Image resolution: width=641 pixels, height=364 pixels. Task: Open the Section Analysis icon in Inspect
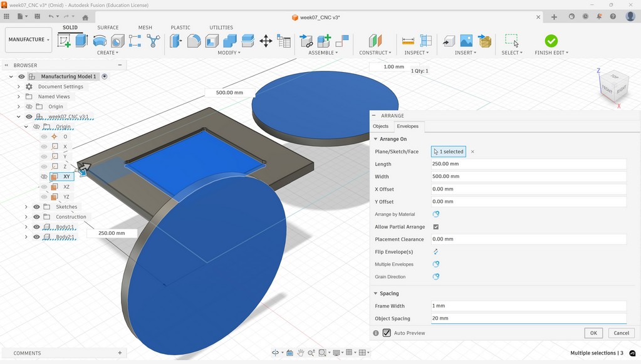(x=425, y=40)
